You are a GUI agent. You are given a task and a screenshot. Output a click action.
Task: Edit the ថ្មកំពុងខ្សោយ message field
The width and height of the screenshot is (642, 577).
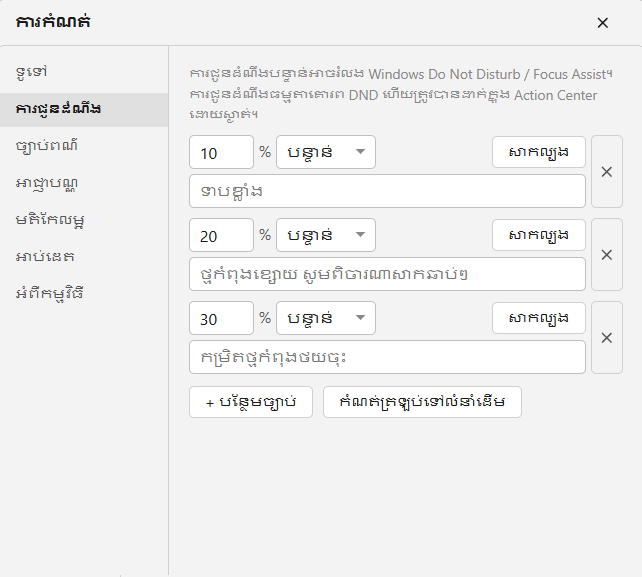tap(387, 274)
